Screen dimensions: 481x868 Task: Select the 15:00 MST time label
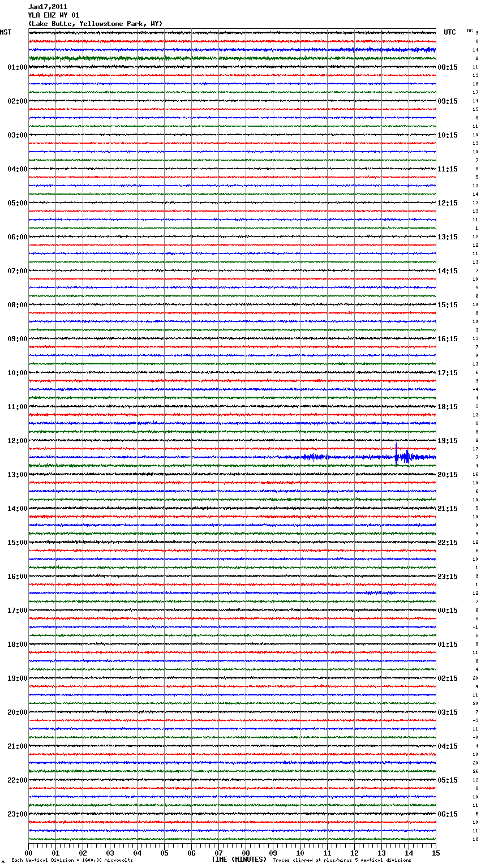(x=18, y=543)
